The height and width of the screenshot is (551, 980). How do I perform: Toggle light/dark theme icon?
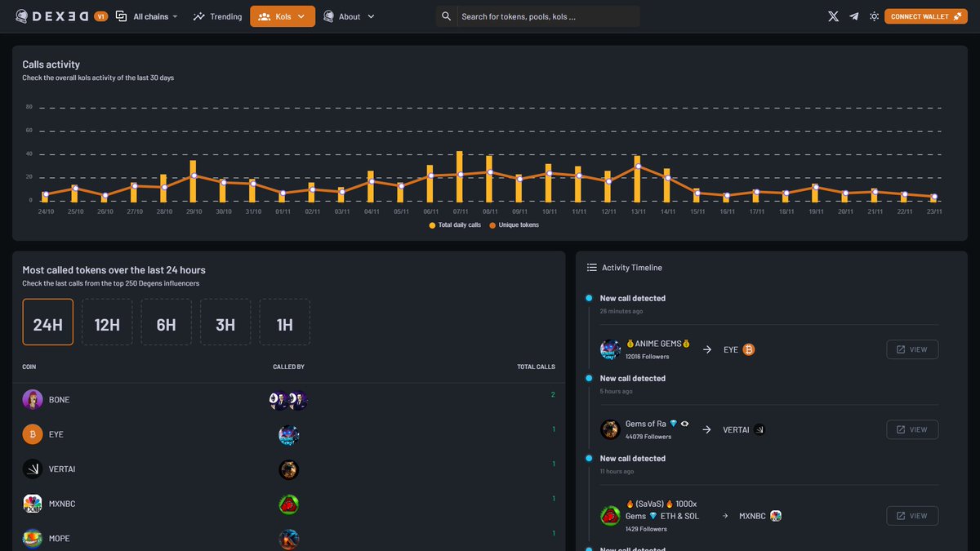[875, 16]
